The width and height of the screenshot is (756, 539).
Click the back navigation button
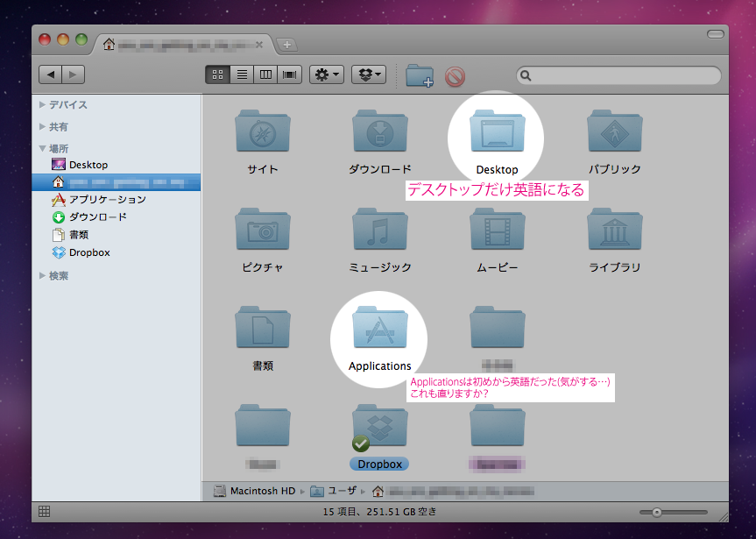[51, 75]
